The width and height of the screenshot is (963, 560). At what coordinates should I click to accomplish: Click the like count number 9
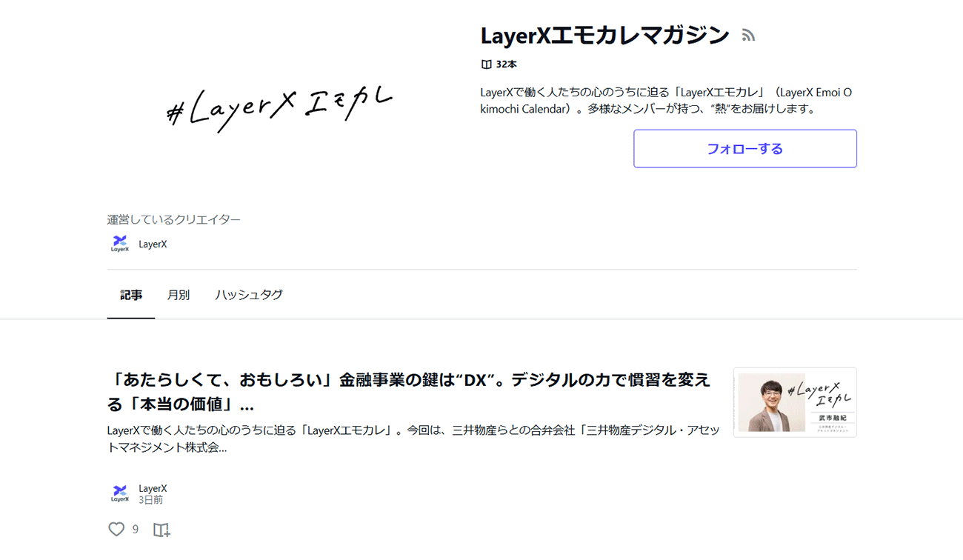tap(136, 529)
